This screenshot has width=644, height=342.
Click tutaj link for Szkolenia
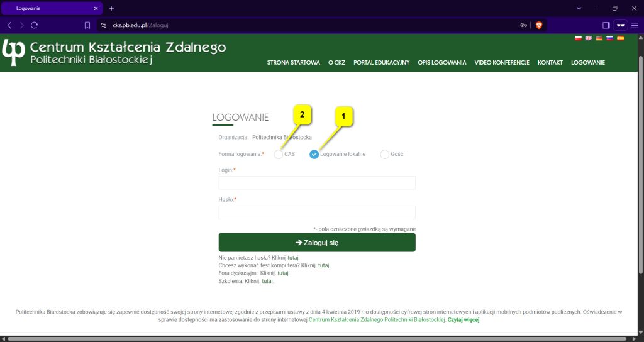pos(267,281)
